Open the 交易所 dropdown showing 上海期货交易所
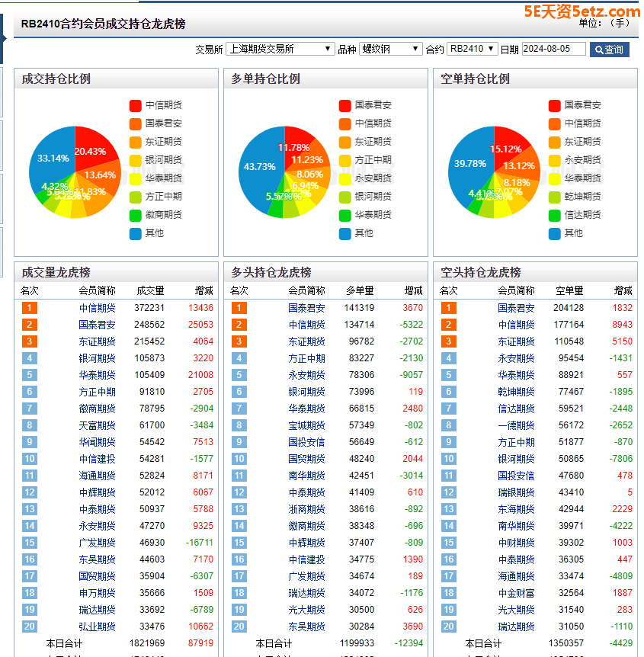This screenshot has width=644, height=657. [280, 49]
